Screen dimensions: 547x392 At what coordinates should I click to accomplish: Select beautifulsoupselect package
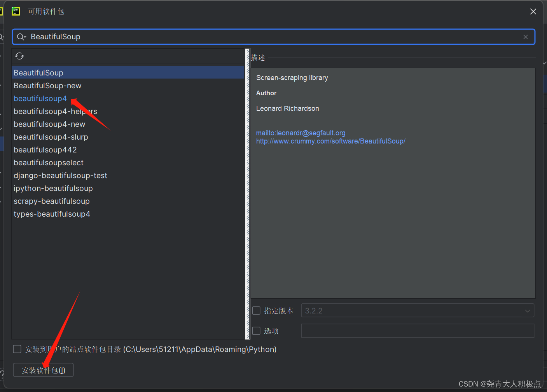128,163
